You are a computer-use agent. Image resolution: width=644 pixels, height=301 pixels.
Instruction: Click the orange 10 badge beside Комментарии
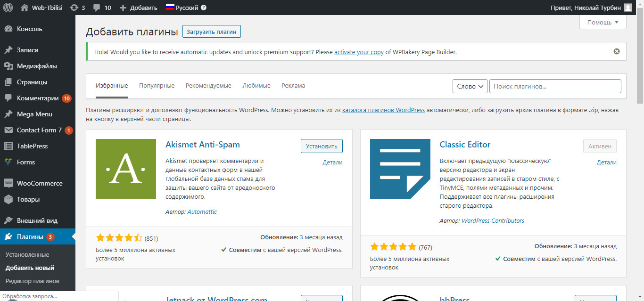coord(66,98)
